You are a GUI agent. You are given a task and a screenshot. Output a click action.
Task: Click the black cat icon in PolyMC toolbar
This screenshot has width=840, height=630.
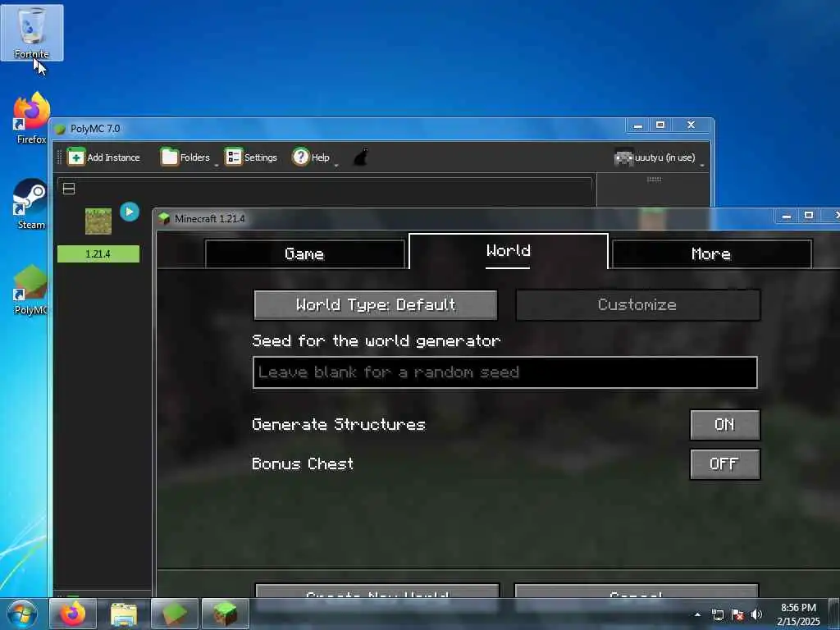pyautogui.click(x=361, y=157)
